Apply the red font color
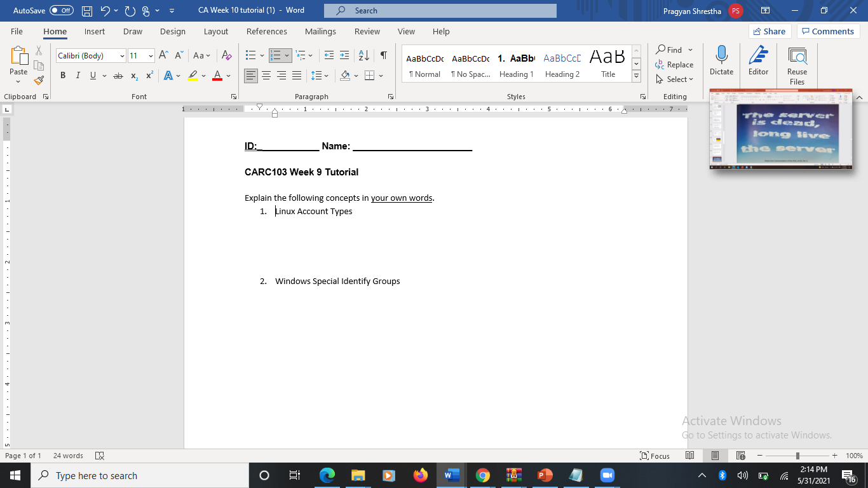 [217, 76]
